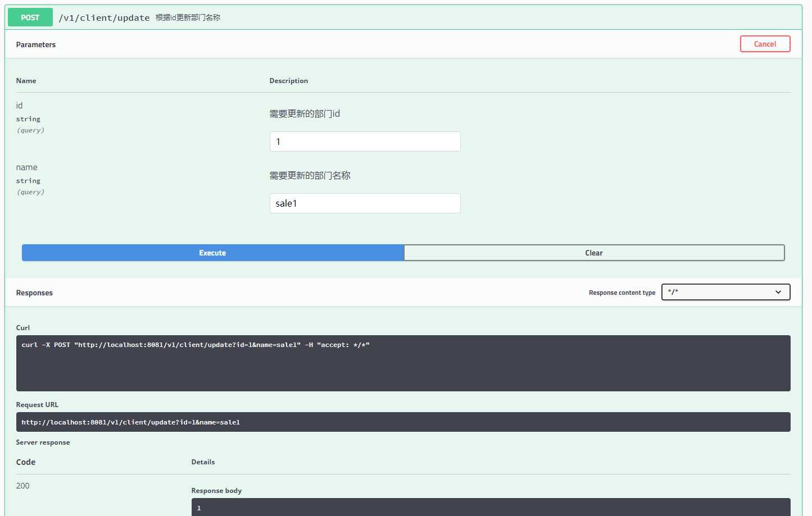Image resolution: width=812 pixels, height=516 pixels.
Task: Open the Response content type dropdown
Action: (725, 292)
